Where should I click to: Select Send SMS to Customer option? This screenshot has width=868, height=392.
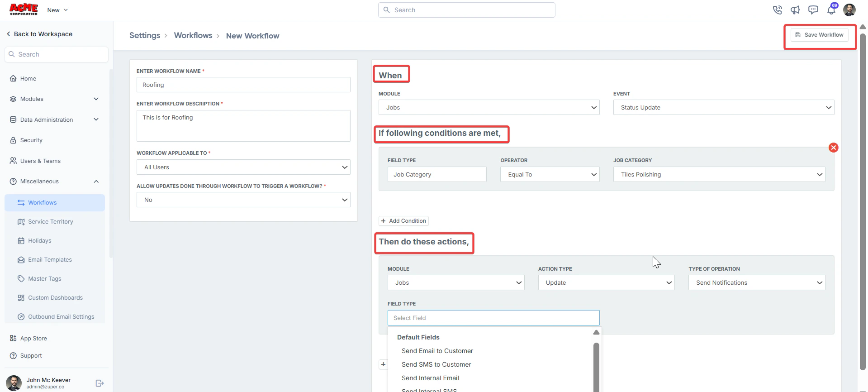tap(436, 364)
